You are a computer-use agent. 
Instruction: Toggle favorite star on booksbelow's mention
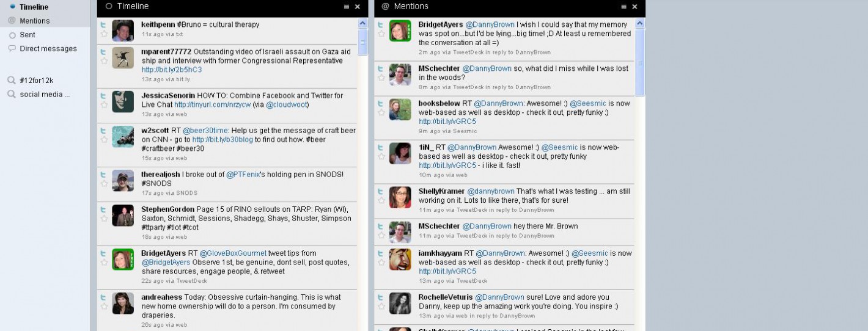[x=381, y=113]
